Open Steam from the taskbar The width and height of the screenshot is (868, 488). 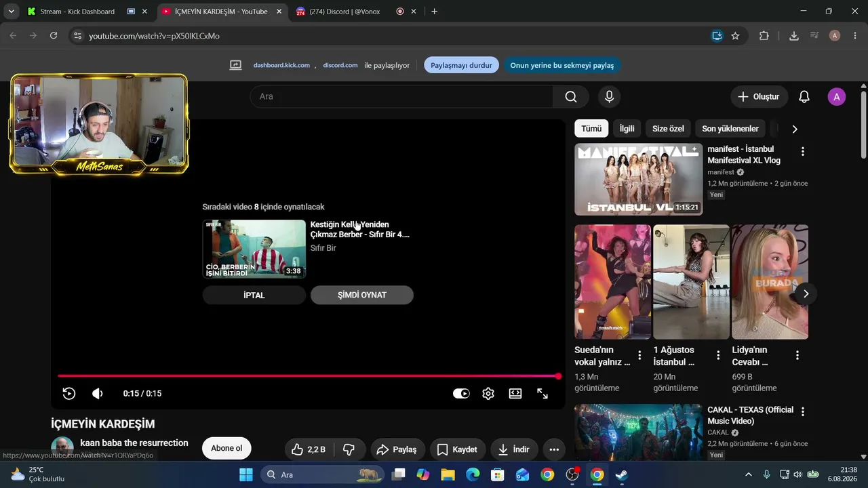tap(621, 474)
